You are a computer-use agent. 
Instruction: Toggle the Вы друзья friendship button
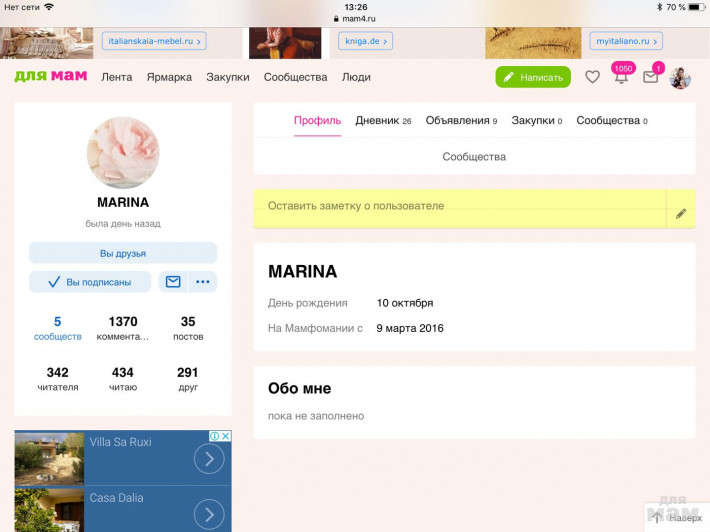(123, 253)
